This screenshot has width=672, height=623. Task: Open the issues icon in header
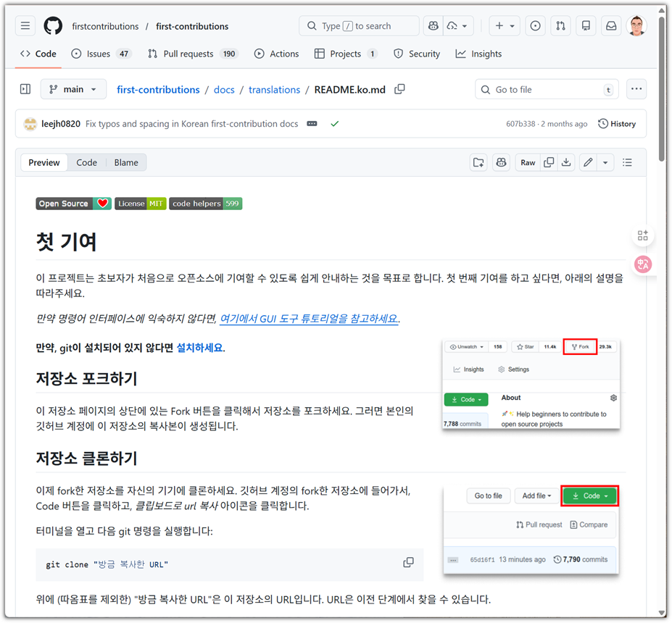(x=535, y=25)
